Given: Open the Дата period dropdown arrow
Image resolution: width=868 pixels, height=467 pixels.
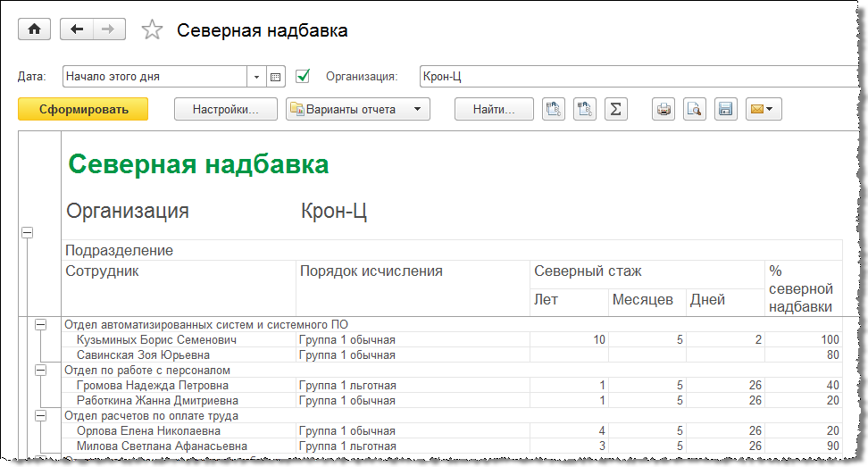Looking at the screenshot, I should pyautogui.click(x=256, y=77).
